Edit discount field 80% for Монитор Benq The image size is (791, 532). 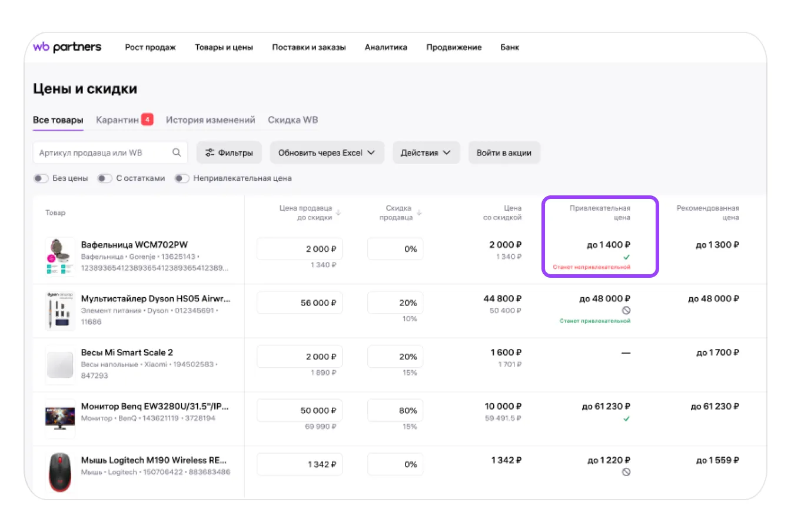tap(395, 410)
